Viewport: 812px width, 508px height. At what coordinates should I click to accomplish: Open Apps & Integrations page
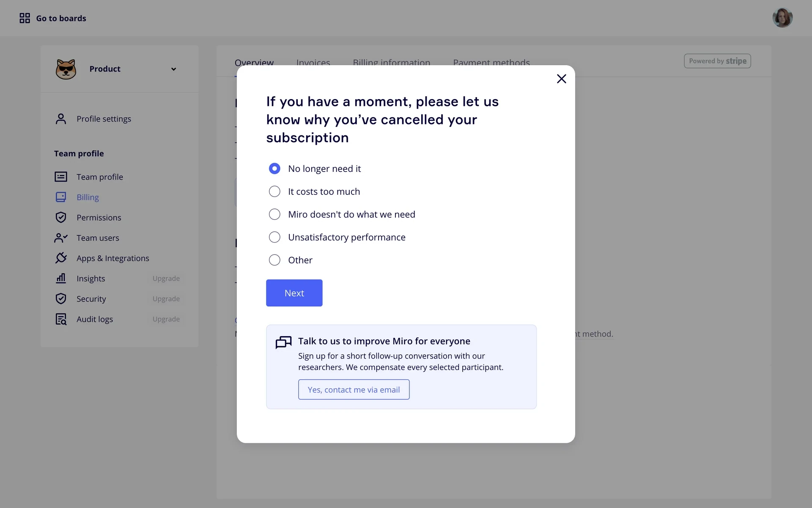tap(113, 258)
